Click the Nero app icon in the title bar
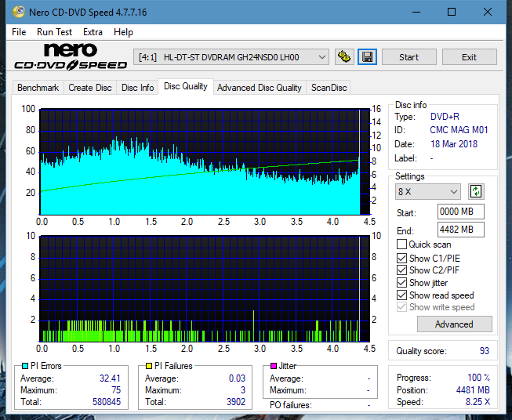Screen dimensions: 512x420 pos(19,12)
